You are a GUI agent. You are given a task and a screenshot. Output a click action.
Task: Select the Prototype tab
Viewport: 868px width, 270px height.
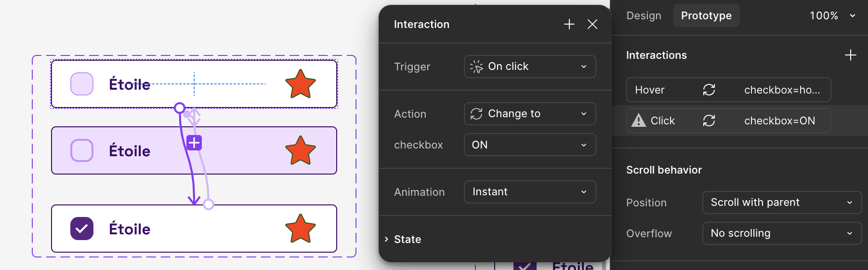point(706,15)
